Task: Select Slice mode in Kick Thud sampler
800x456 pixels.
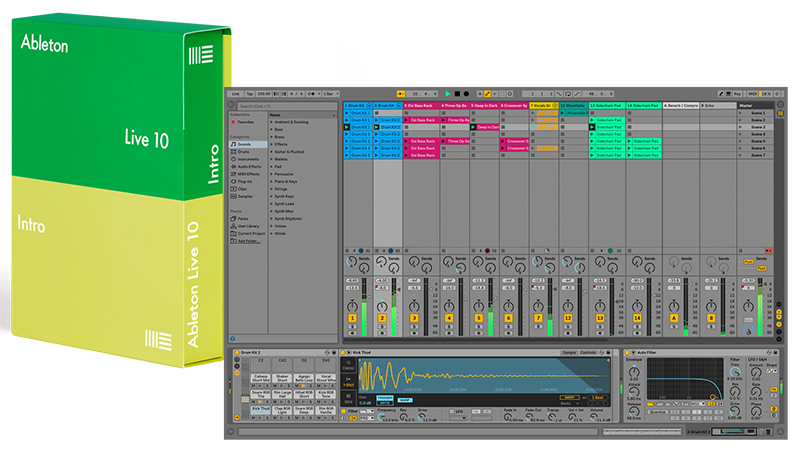Action: tap(348, 398)
